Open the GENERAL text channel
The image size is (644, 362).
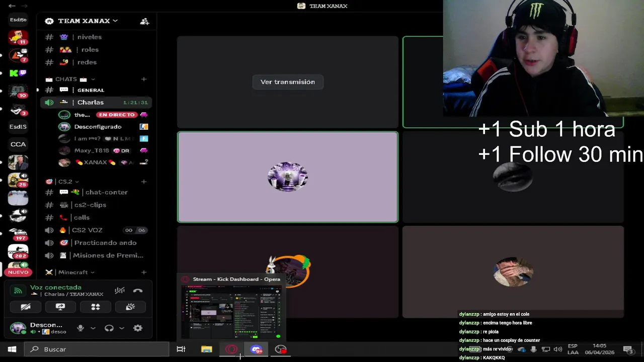[96, 90]
